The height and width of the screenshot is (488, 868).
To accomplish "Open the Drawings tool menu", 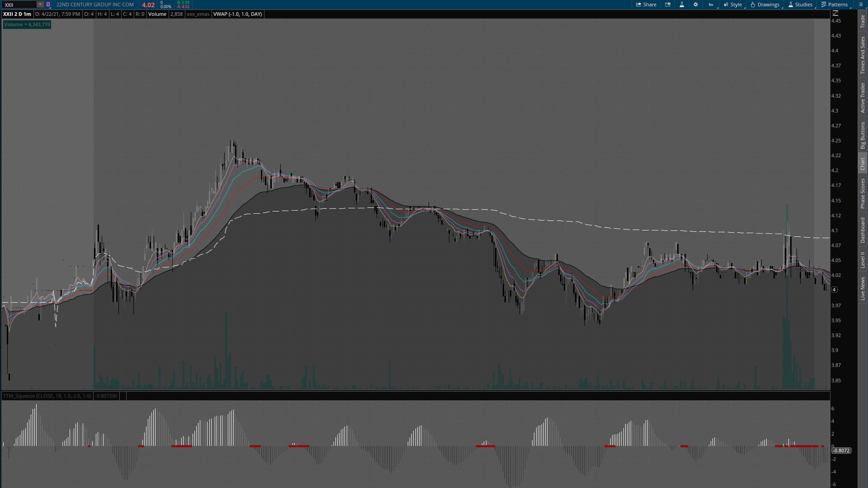I will tap(765, 5).
